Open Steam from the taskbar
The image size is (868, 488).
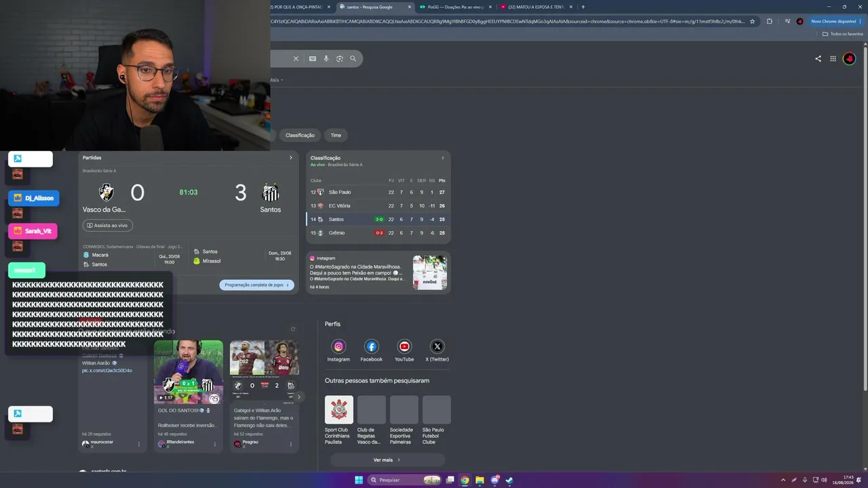(509, 480)
